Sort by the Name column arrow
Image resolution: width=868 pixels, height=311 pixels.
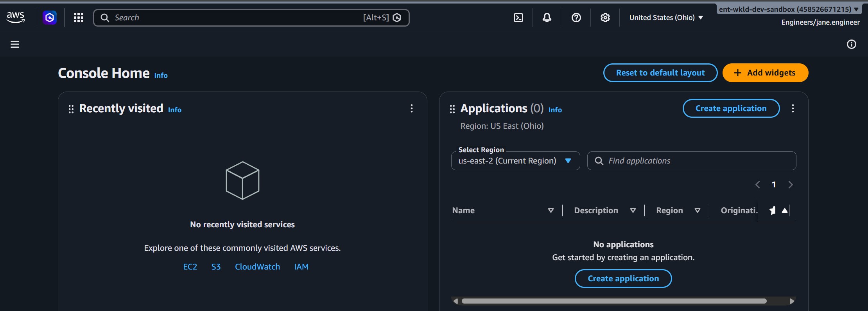pos(551,210)
